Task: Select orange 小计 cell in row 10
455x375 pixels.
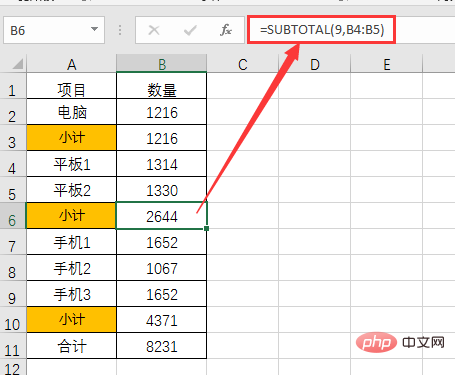Action: (72, 320)
